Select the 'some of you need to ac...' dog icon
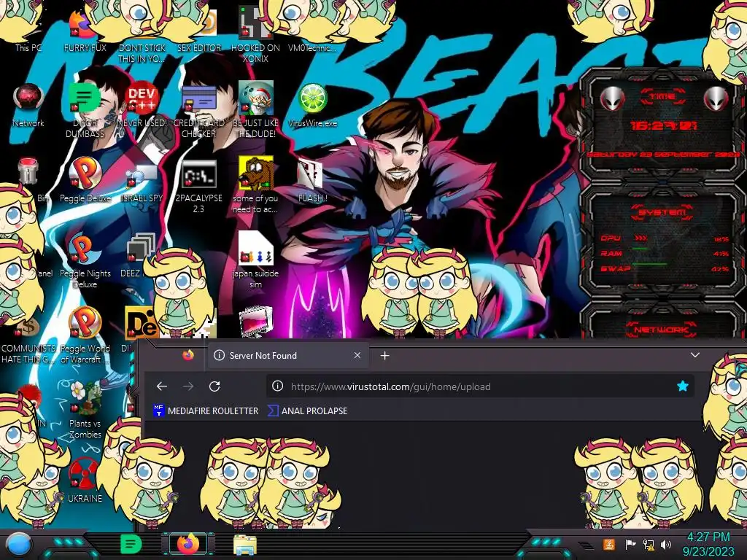The width and height of the screenshot is (747, 560). tap(255, 185)
